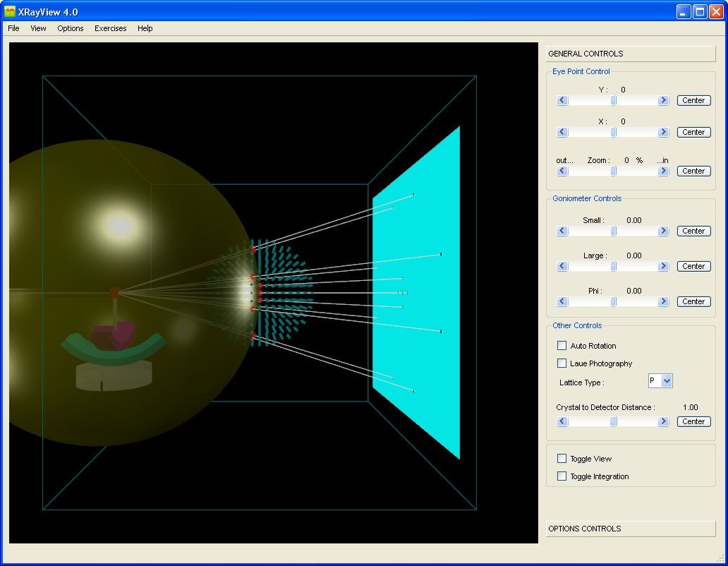Center the Large goniometer angle
This screenshot has width=728, height=566.
point(693,266)
